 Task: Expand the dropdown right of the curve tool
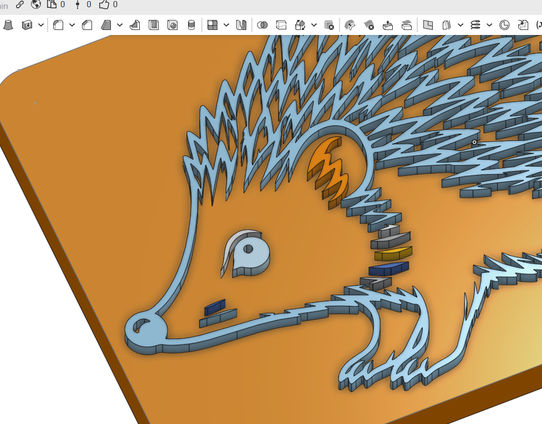point(460,25)
